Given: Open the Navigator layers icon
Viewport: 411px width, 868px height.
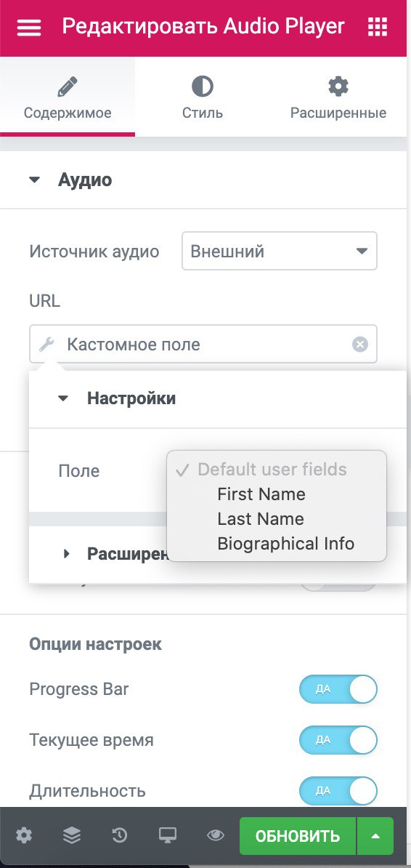Looking at the screenshot, I should tap(72, 835).
